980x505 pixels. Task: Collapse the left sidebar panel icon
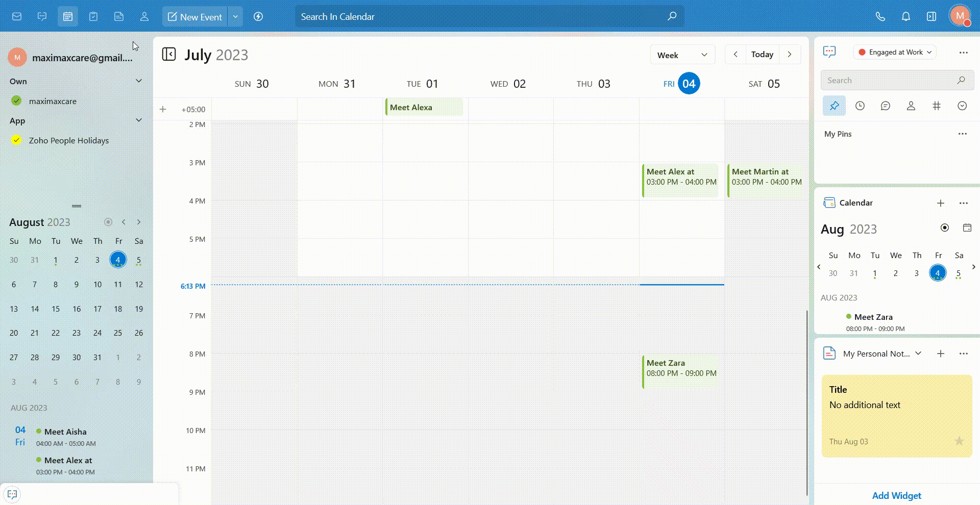(x=169, y=54)
